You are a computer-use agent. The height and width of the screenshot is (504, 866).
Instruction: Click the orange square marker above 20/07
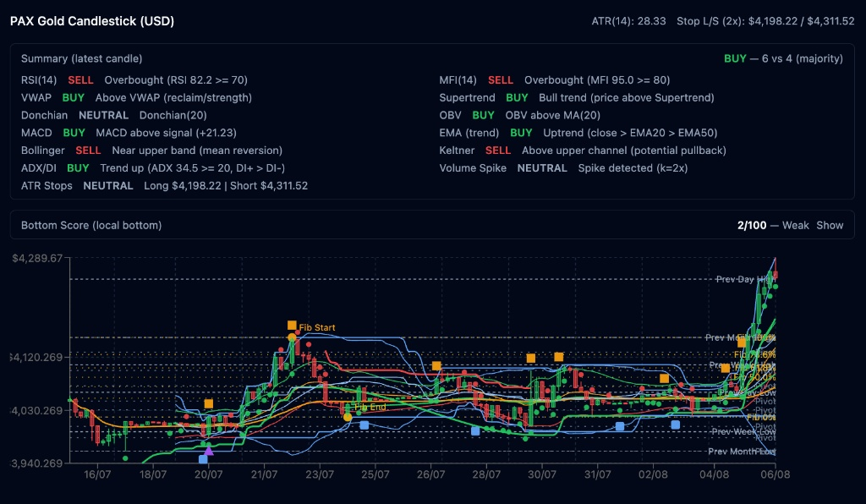point(208,404)
